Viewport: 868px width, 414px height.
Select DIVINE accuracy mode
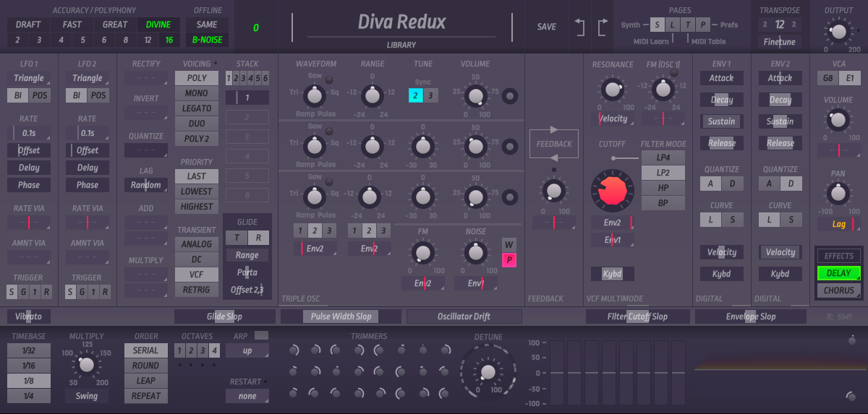click(x=158, y=24)
